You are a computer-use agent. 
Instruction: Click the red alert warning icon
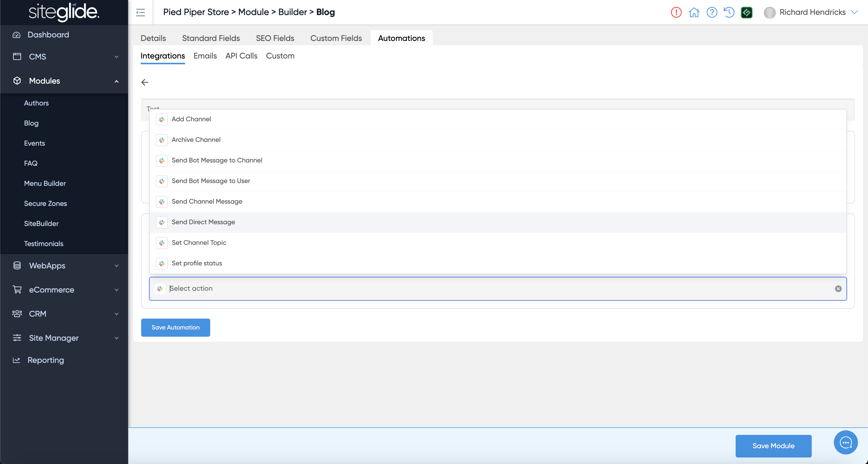click(x=676, y=13)
